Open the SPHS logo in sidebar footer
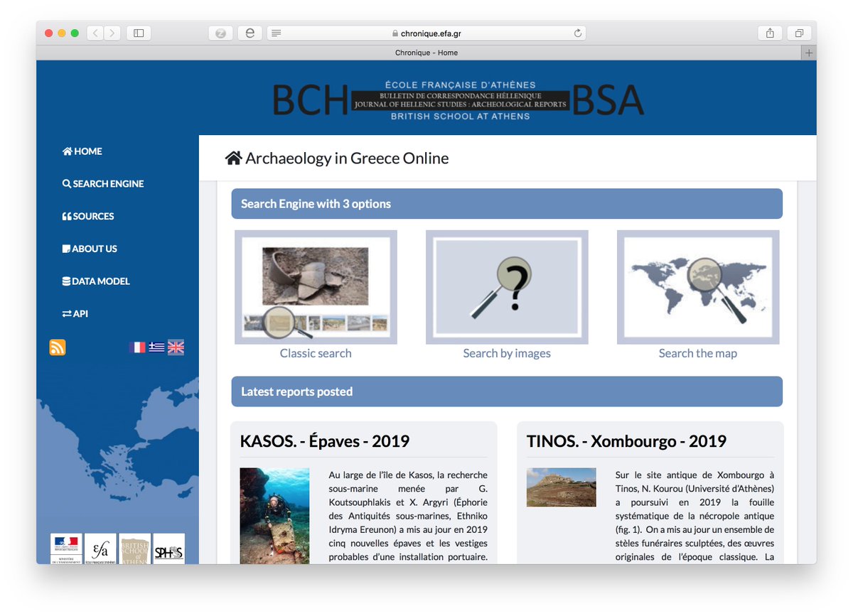This screenshot has width=853, height=616. tap(168, 549)
